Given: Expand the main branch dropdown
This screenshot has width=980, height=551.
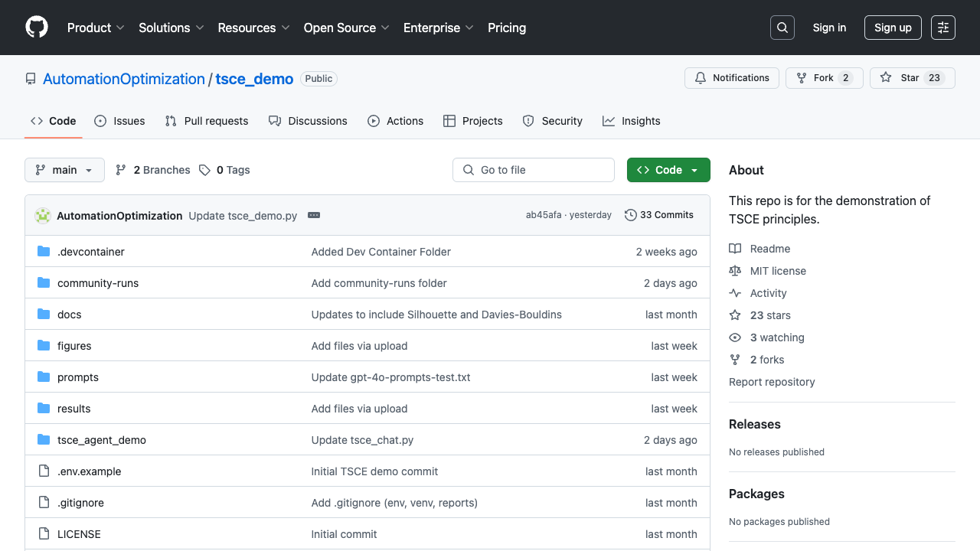Looking at the screenshot, I should [x=64, y=170].
